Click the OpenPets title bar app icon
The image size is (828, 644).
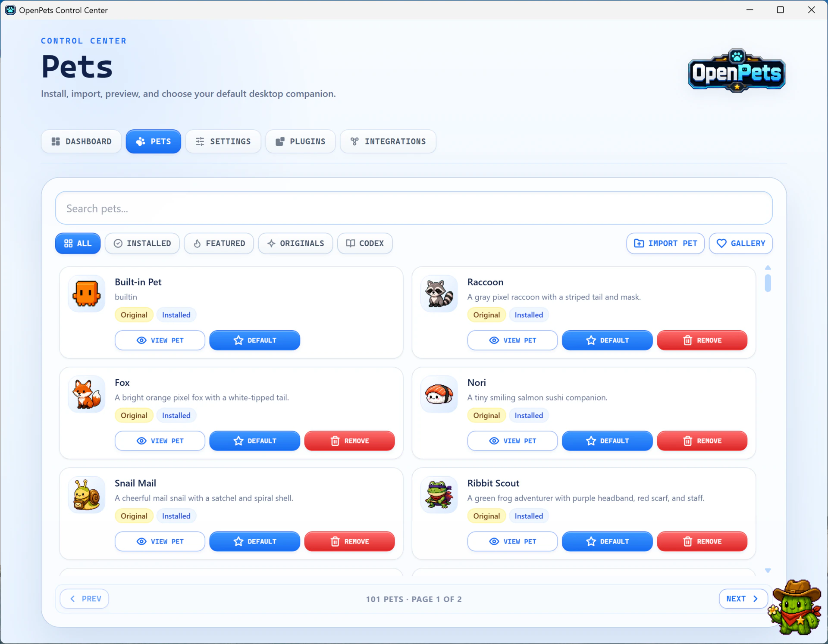(10, 10)
